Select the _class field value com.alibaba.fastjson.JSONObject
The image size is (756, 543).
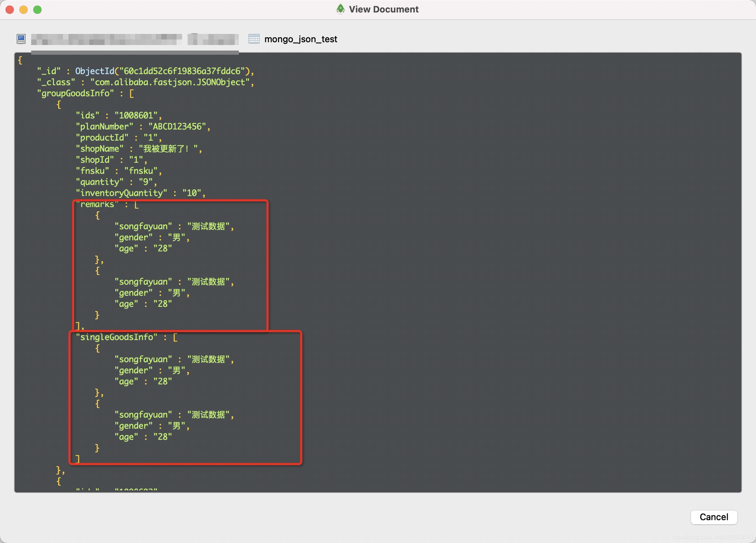click(170, 82)
